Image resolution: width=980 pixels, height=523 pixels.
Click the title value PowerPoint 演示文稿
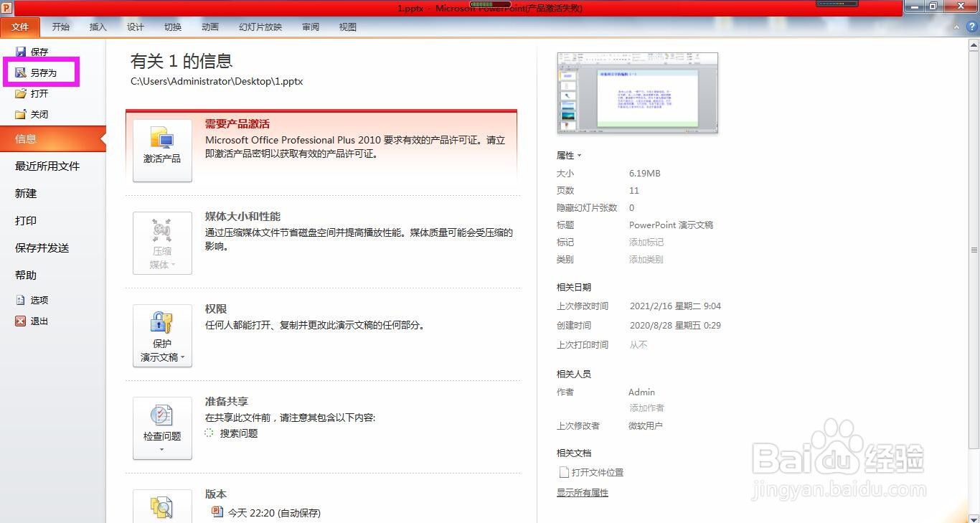coord(671,225)
